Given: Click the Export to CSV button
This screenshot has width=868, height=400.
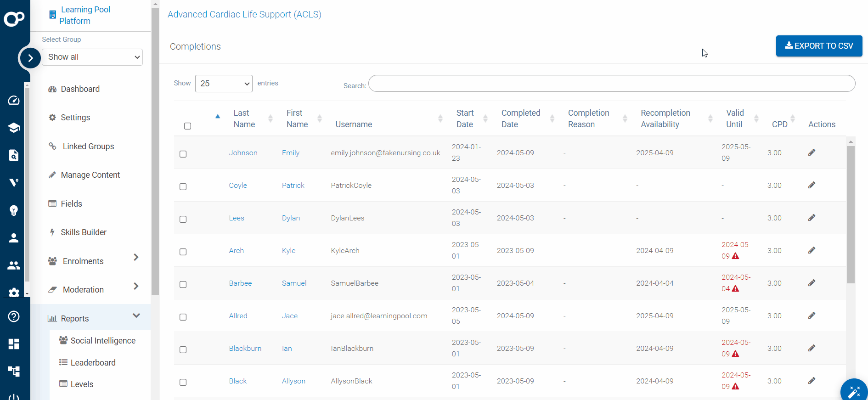Looking at the screenshot, I should [x=819, y=46].
